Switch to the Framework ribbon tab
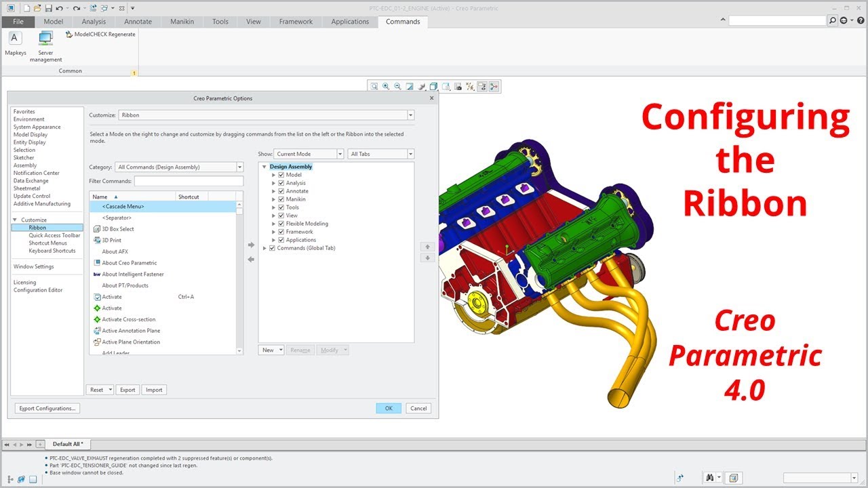 pyautogui.click(x=296, y=22)
